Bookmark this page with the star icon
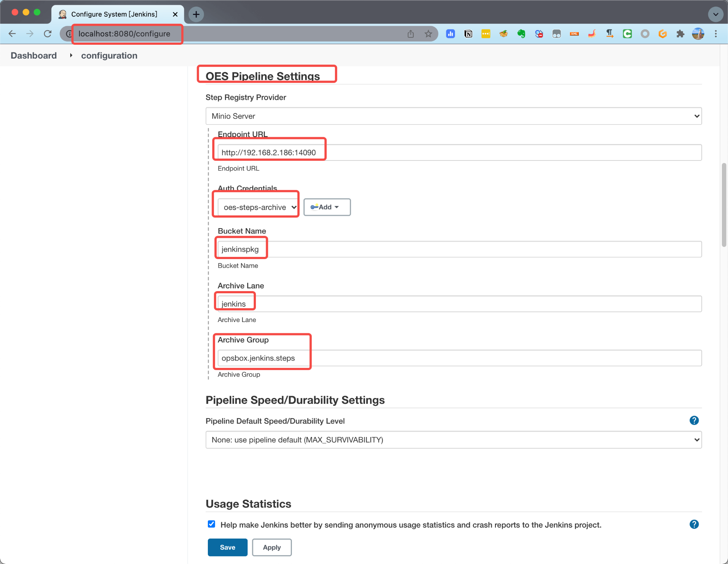The height and width of the screenshot is (564, 728). pos(428,34)
